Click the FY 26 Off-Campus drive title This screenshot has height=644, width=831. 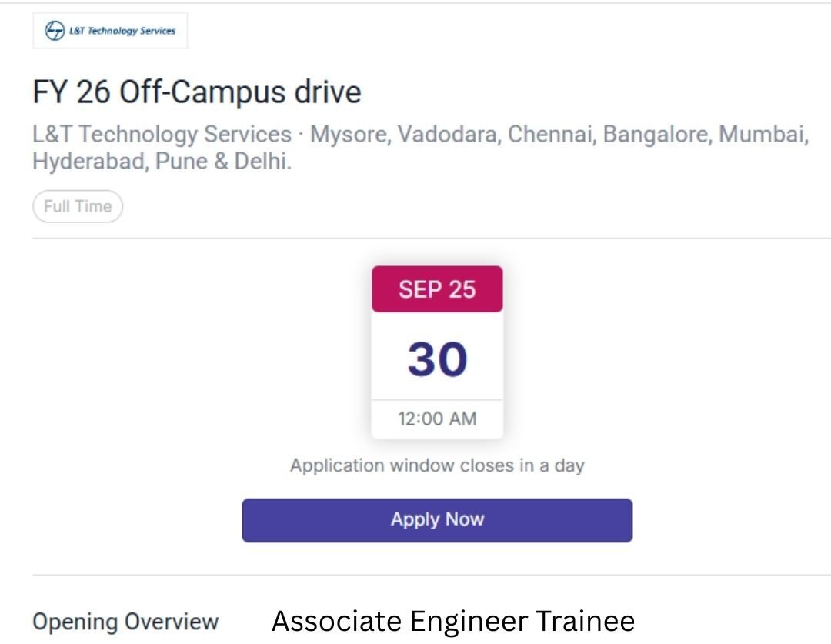point(197,92)
